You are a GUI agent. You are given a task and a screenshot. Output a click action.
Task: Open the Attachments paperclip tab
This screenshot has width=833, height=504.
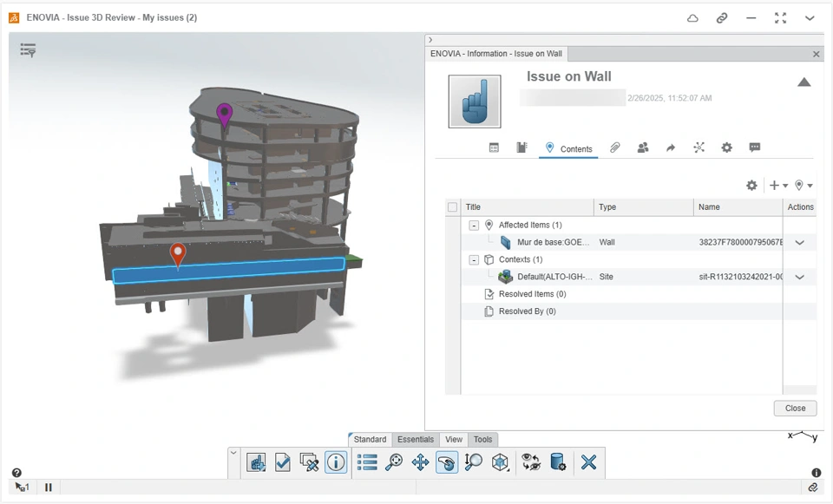(x=614, y=147)
